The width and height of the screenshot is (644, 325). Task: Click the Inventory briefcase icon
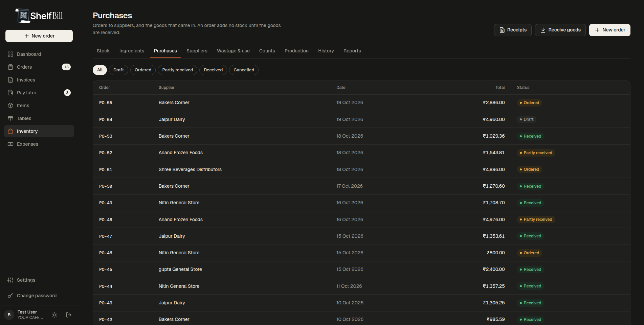pyautogui.click(x=10, y=131)
